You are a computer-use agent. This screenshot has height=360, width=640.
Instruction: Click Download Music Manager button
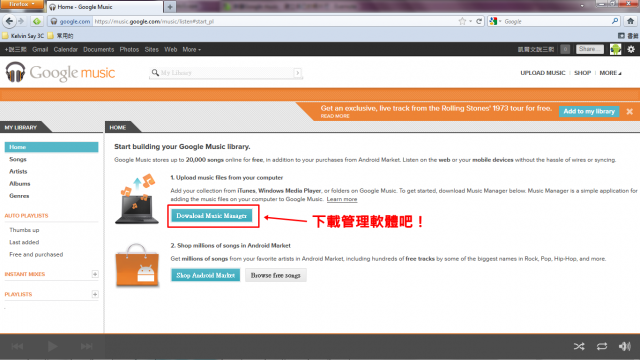pos(211,216)
